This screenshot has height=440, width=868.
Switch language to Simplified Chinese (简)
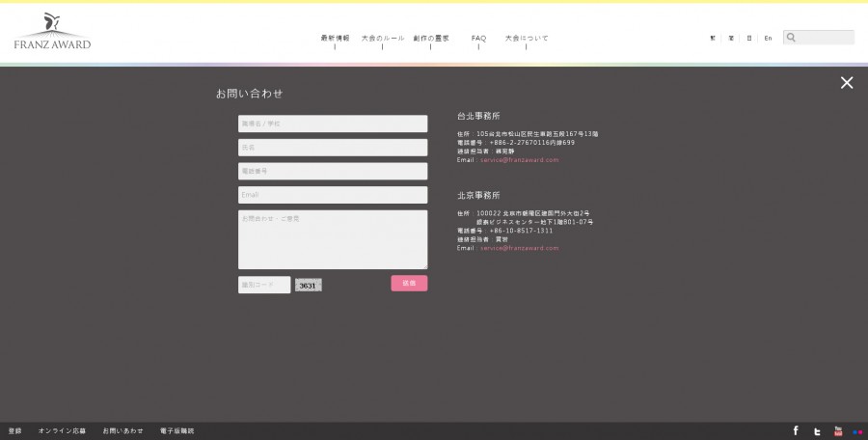tap(731, 39)
